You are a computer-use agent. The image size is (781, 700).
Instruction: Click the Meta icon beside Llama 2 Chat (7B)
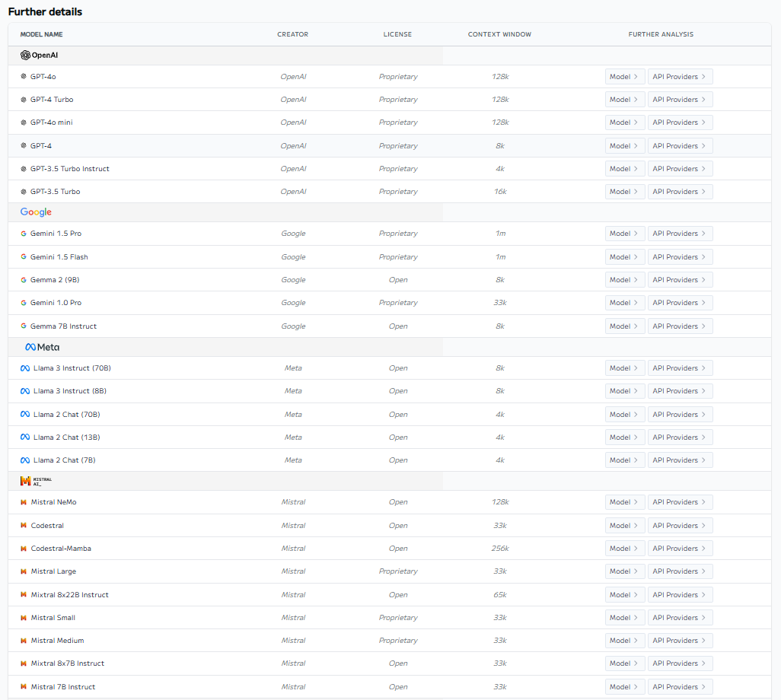click(x=25, y=460)
